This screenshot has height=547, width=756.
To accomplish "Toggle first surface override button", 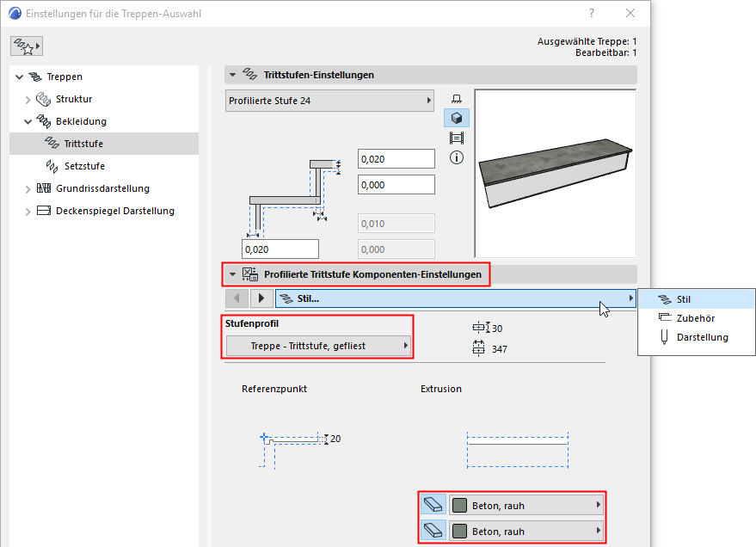I will (x=433, y=505).
